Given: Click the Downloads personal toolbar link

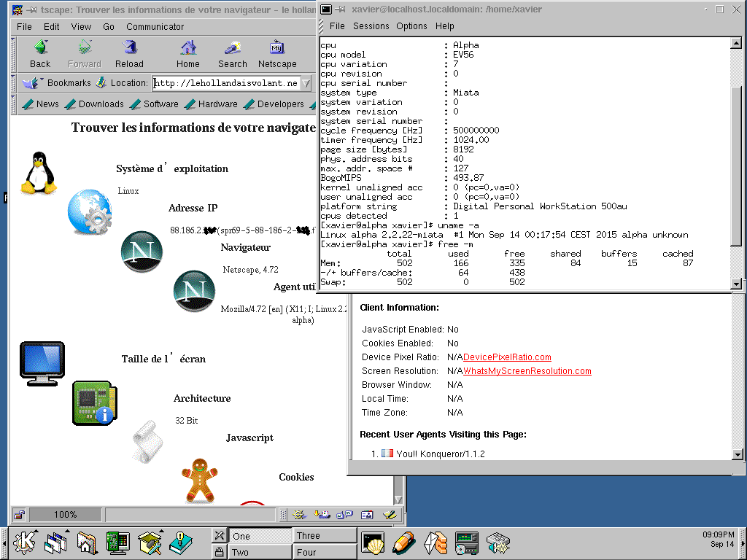Looking at the screenshot, I should (x=94, y=104).
